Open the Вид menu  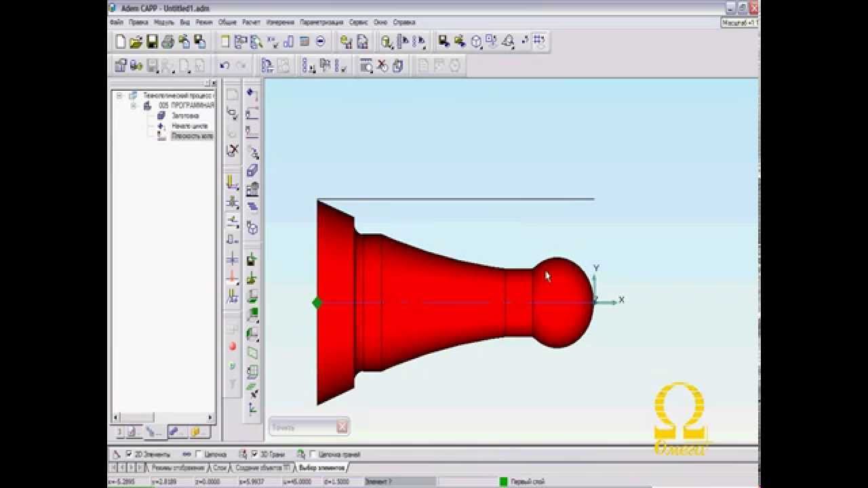(x=184, y=22)
